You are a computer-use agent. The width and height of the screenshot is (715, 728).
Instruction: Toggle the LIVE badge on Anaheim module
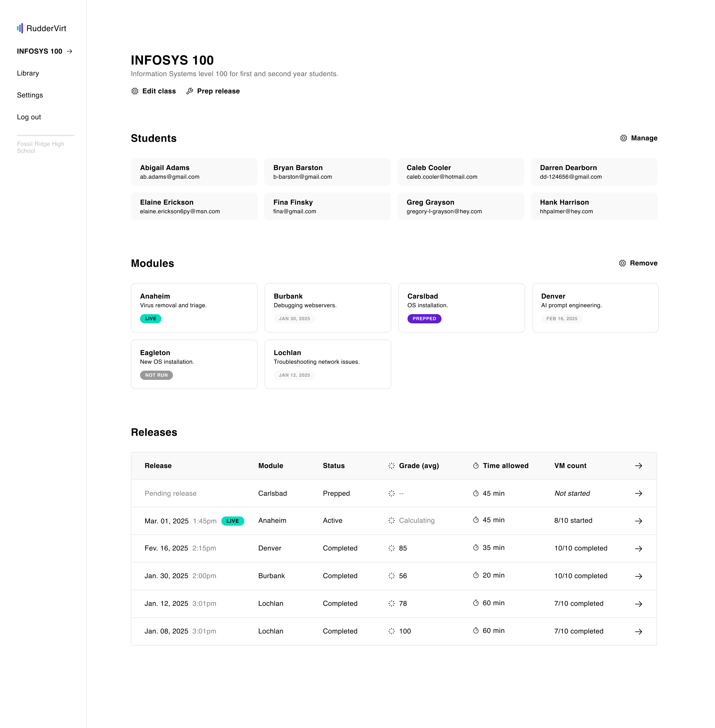[x=150, y=318]
